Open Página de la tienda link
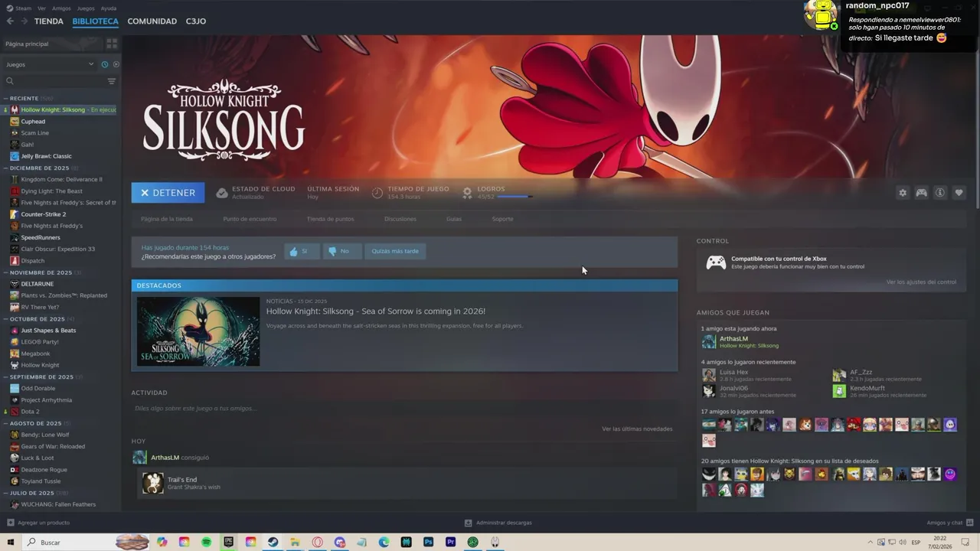The width and height of the screenshot is (980, 551). click(x=167, y=219)
